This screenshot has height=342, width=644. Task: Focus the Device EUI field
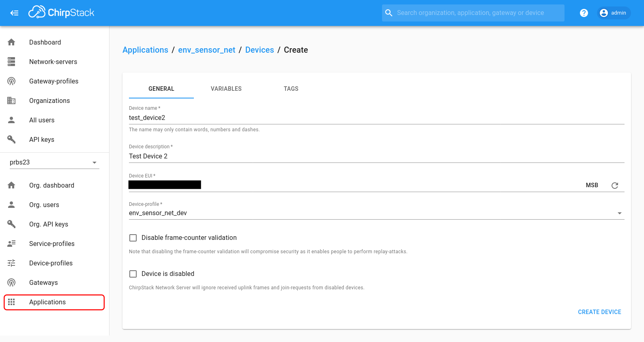(x=355, y=185)
